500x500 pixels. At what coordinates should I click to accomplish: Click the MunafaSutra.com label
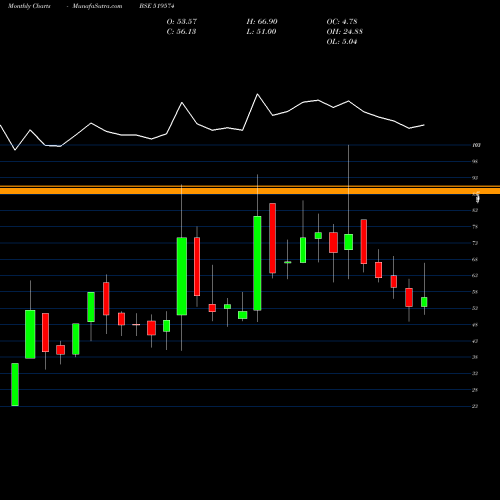point(97,6)
